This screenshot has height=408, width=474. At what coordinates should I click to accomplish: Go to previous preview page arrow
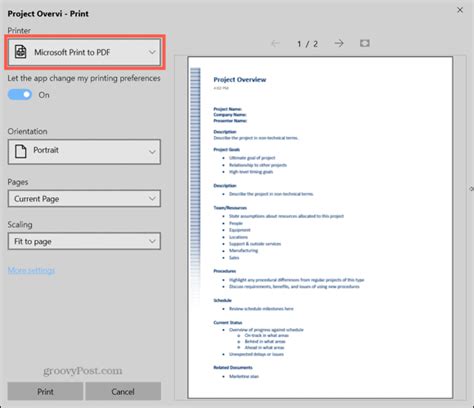(x=275, y=43)
